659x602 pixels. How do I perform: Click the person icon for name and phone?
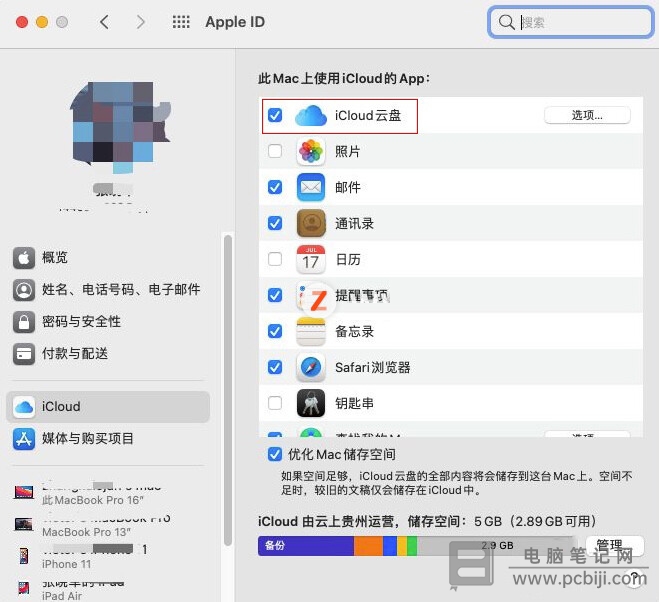point(24,290)
